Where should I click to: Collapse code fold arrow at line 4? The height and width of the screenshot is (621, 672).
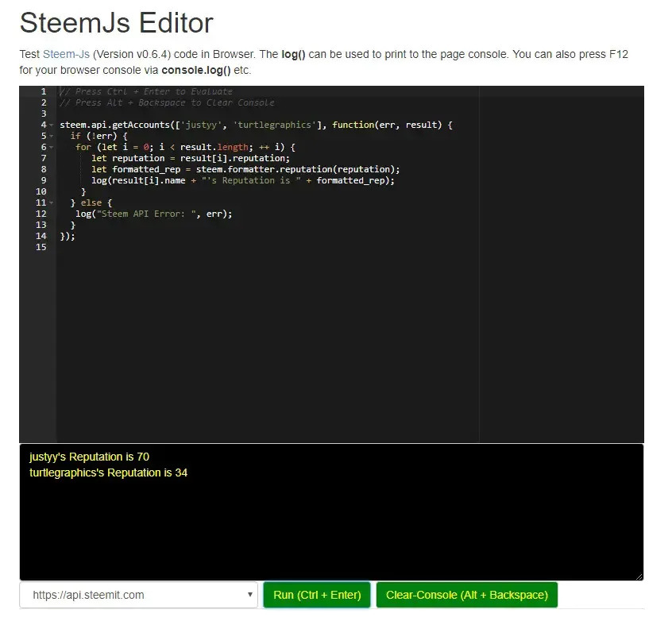[52, 125]
